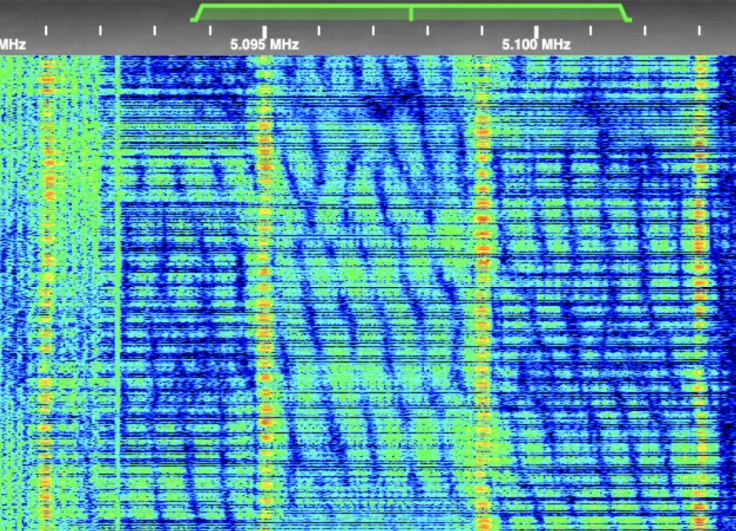The width and height of the screenshot is (736, 531).
Task: Click the 5.100 MHz frequency label
Action: [536, 45]
